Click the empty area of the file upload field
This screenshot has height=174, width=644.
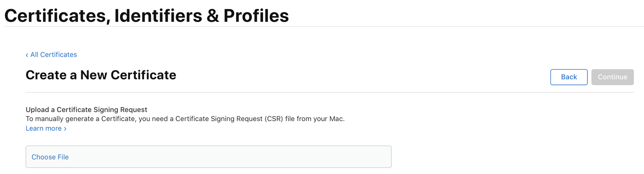234,157
